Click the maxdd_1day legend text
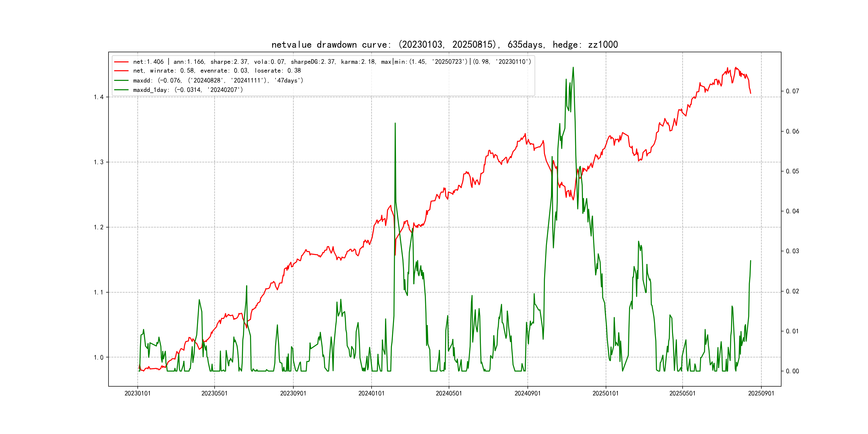 (188, 90)
